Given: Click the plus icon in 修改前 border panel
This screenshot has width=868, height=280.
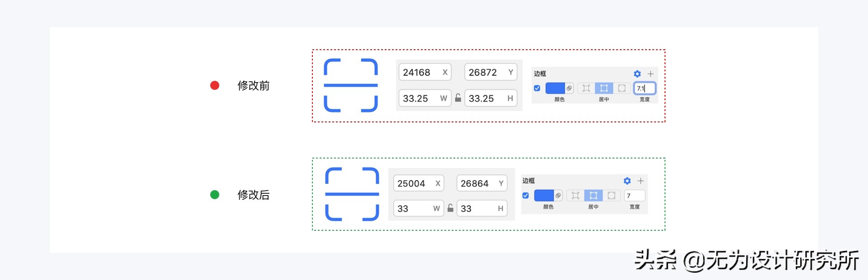Looking at the screenshot, I should pos(651,74).
